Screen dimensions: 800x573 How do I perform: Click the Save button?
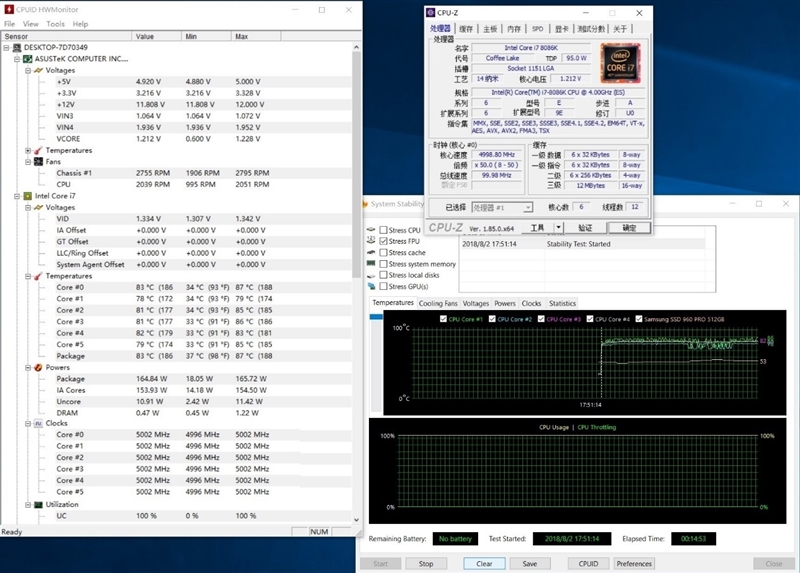pyautogui.click(x=530, y=564)
